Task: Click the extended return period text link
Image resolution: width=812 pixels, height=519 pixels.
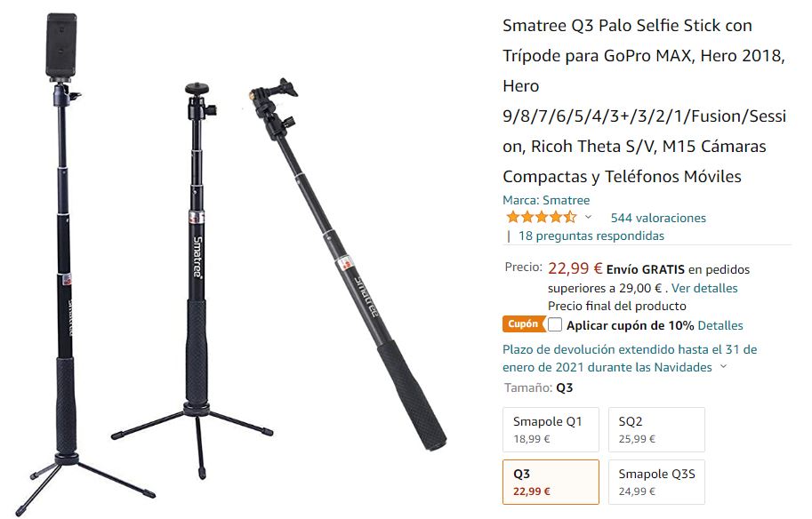Action: point(630,358)
